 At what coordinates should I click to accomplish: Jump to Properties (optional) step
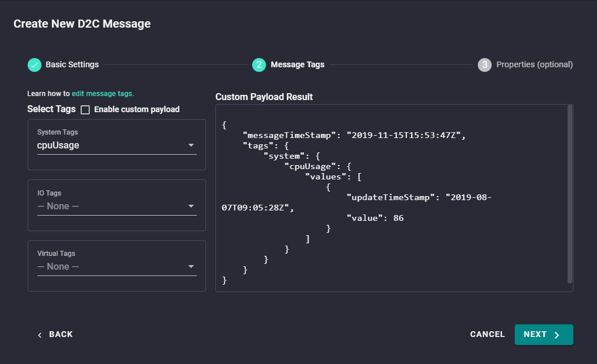coord(534,64)
